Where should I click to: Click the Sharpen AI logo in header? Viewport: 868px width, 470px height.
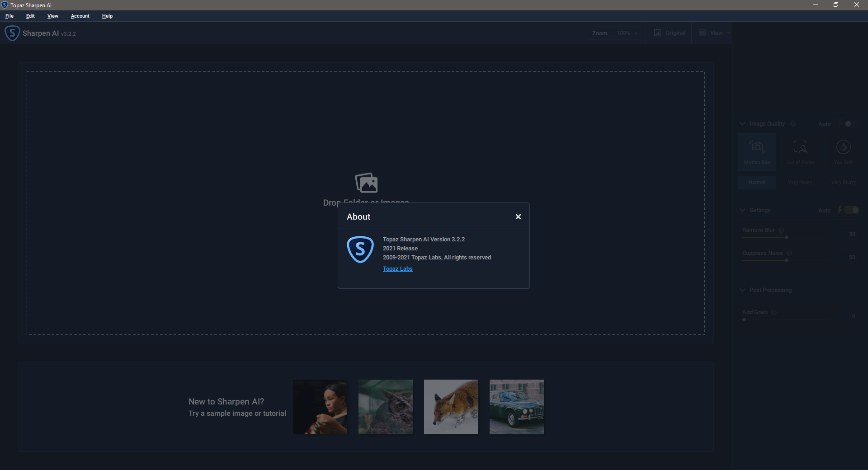(x=12, y=33)
